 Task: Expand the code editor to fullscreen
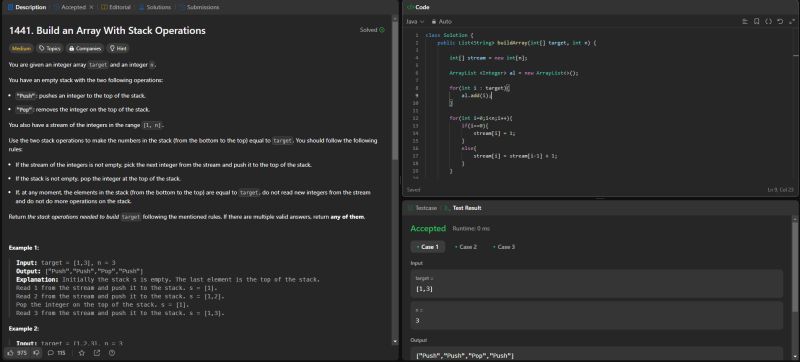click(x=792, y=21)
